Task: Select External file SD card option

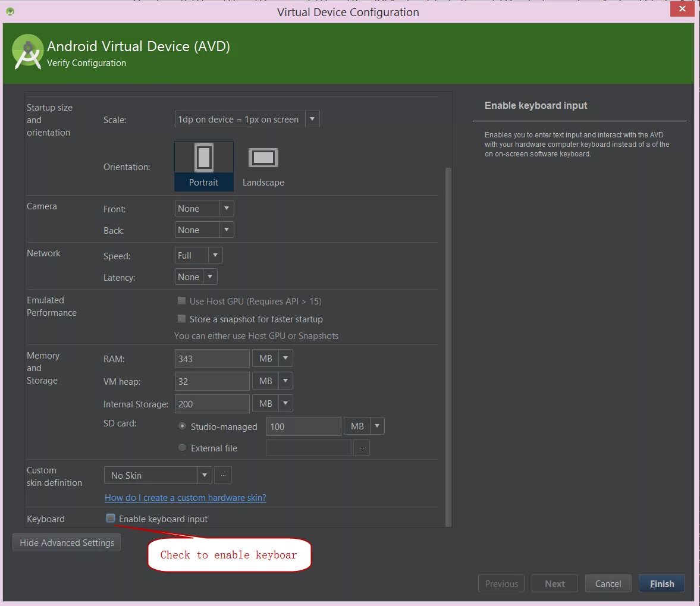Action: [x=182, y=448]
